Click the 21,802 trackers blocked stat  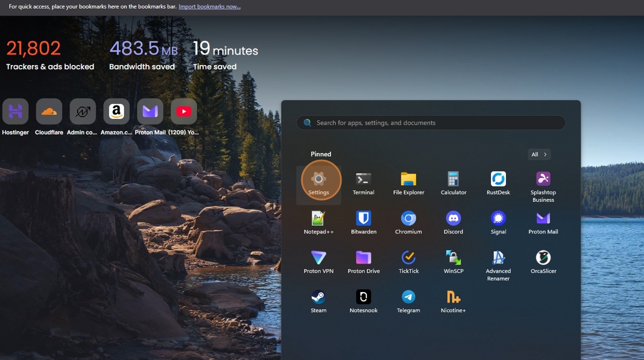[x=50, y=55]
